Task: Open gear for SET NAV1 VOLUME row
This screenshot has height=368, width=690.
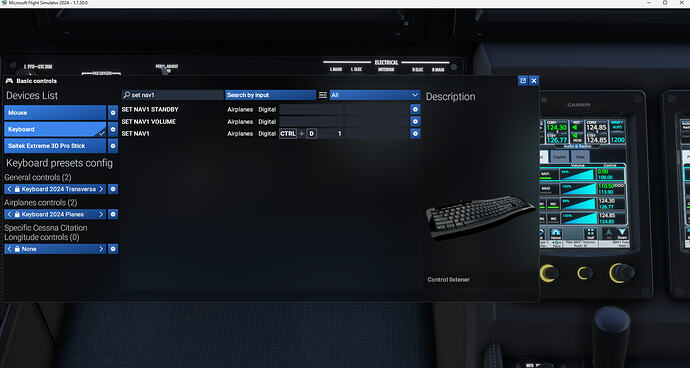Action: (415, 121)
